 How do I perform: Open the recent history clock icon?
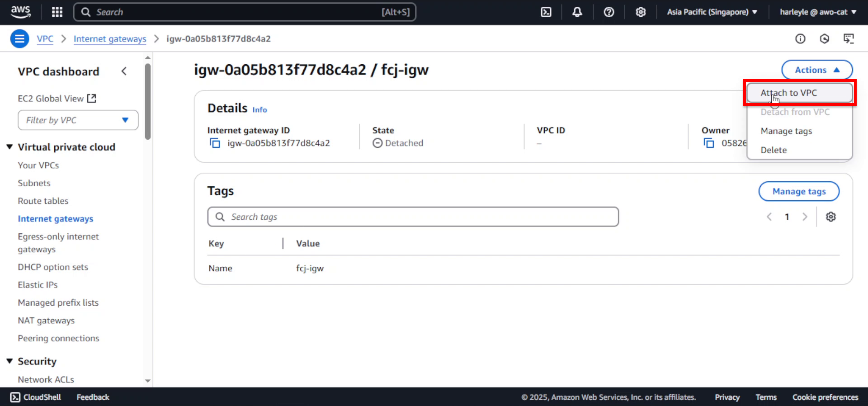[825, 39]
